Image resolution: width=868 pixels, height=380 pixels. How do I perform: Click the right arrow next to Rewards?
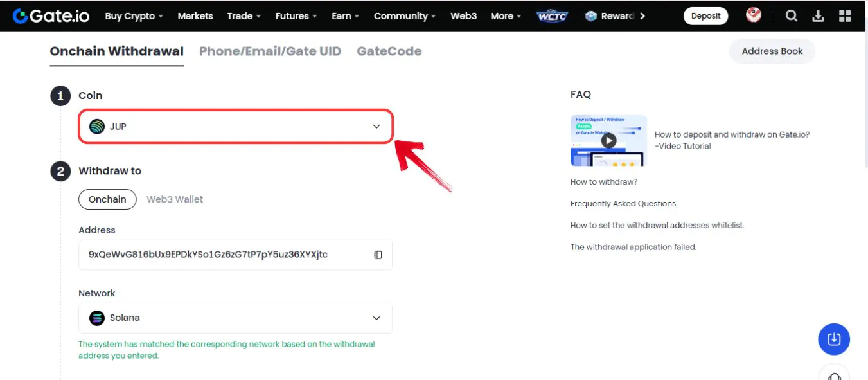point(642,16)
